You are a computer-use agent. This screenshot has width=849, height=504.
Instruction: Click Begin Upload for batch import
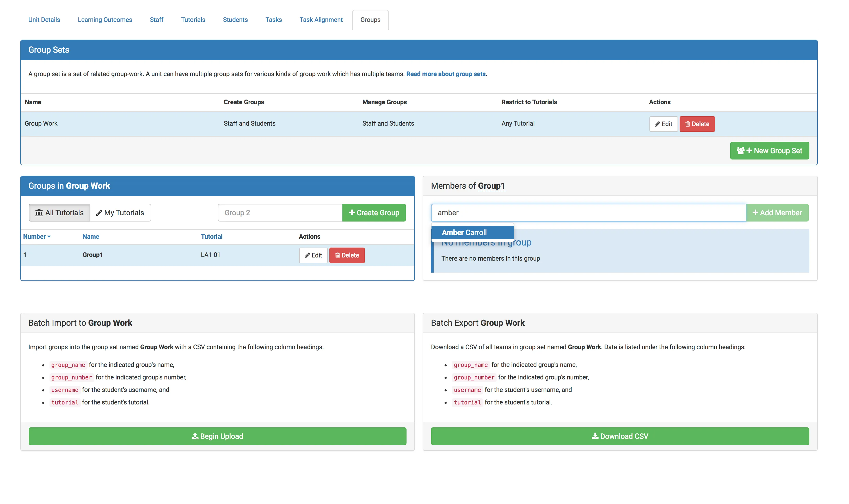tap(217, 436)
